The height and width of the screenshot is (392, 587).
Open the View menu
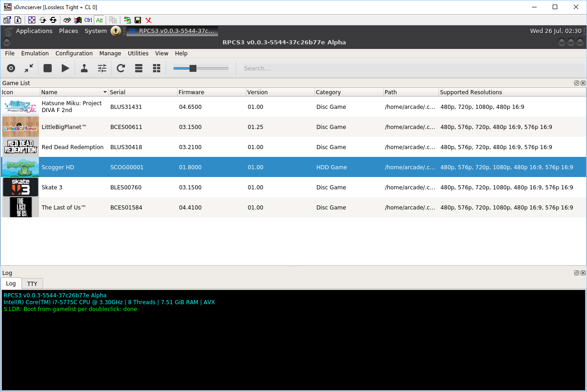point(162,54)
